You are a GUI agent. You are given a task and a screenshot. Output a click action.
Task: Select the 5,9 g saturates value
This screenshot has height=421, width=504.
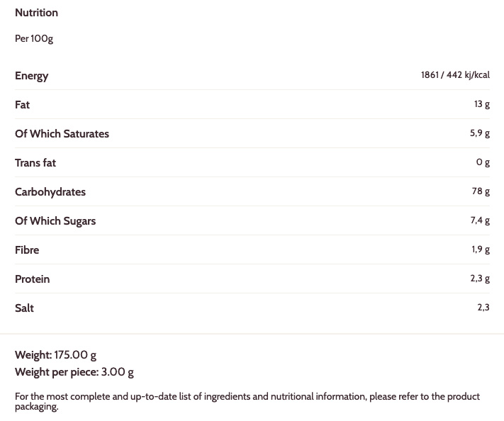tap(479, 133)
